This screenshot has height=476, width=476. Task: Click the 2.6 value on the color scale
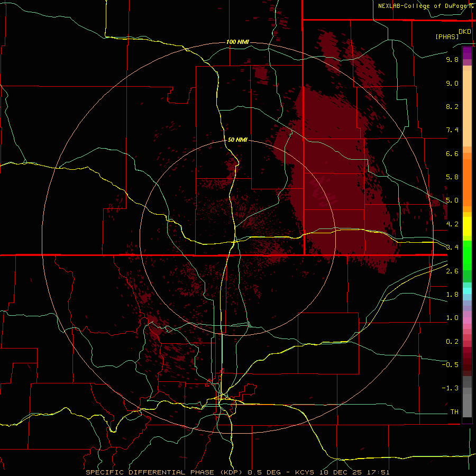(x=452, y=271)
